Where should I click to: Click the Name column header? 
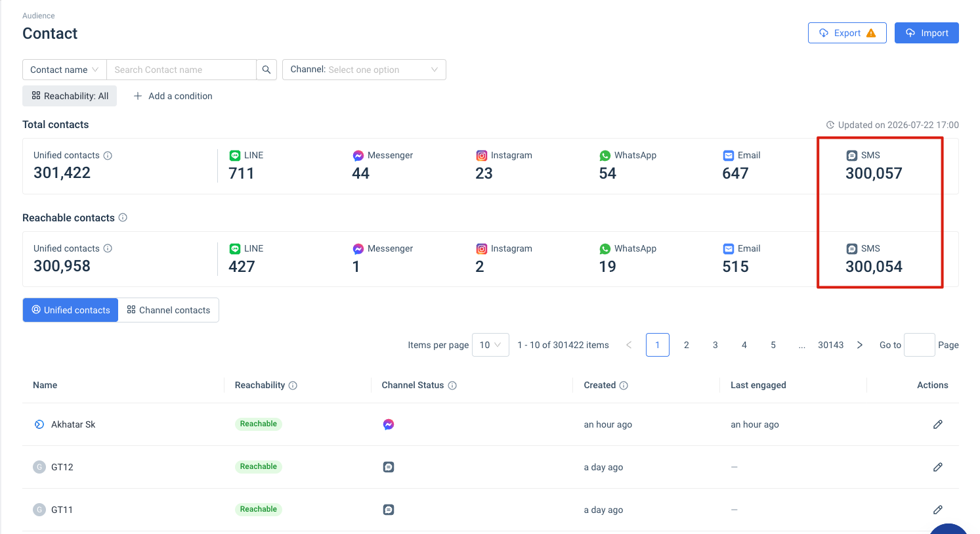tap(45, 386)
